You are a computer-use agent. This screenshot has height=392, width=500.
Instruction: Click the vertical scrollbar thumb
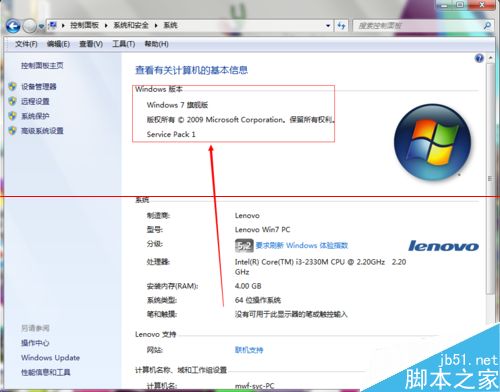[490, 179]
